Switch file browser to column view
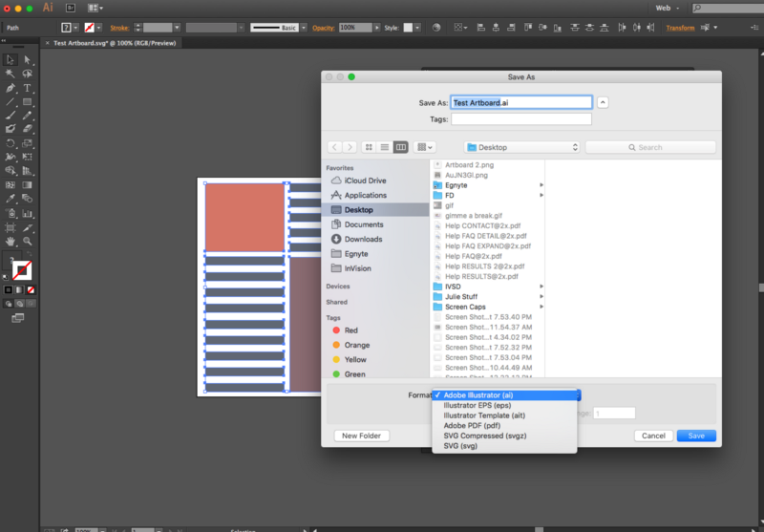Viewport: 764px width, 532px height. click(400, 147)
